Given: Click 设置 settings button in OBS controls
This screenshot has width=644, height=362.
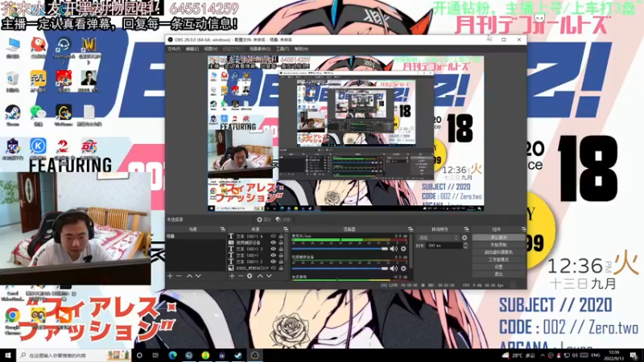Looking at the screenshot, I should (498, 267).
